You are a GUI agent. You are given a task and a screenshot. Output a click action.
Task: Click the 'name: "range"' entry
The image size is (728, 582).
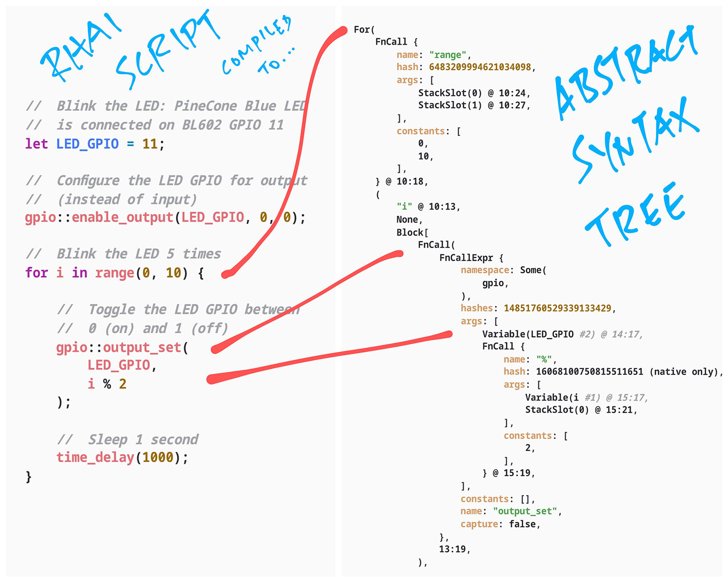coord(434,55)
